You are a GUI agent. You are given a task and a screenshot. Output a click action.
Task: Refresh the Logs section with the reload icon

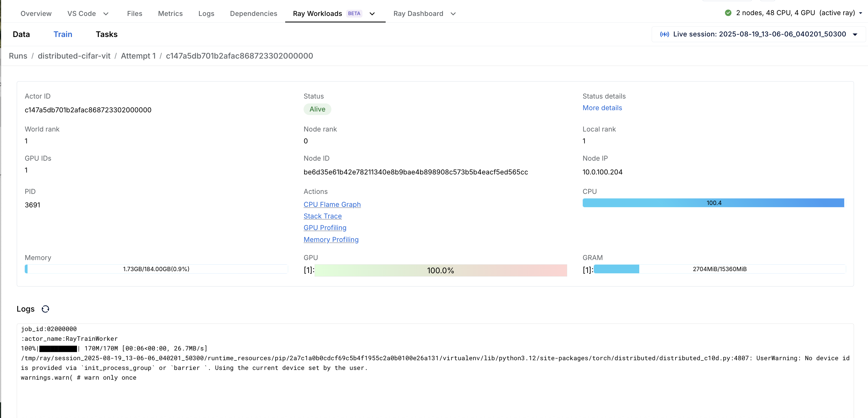click(x=45, y=309)
